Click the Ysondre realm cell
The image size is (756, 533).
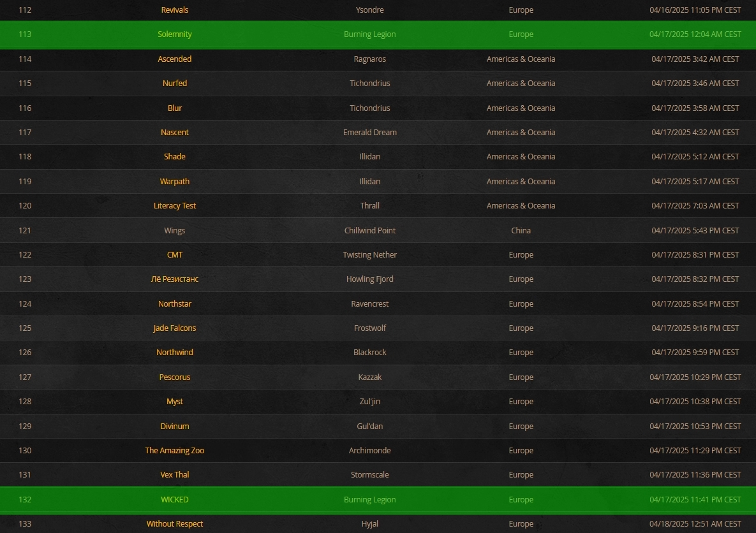pos(370,10)
